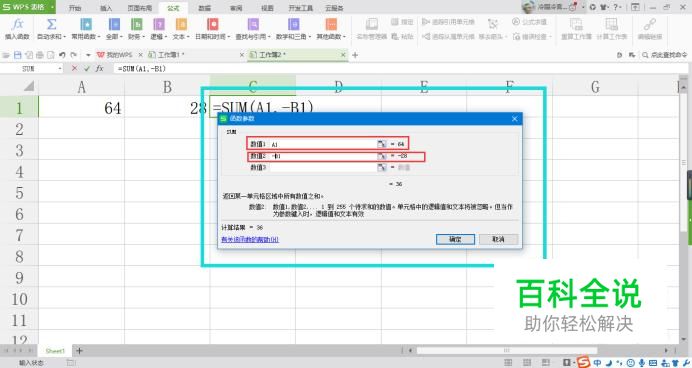Open the 查找与引用 functions dropdown
Viewport: 692px width, 368px height.
253,37
